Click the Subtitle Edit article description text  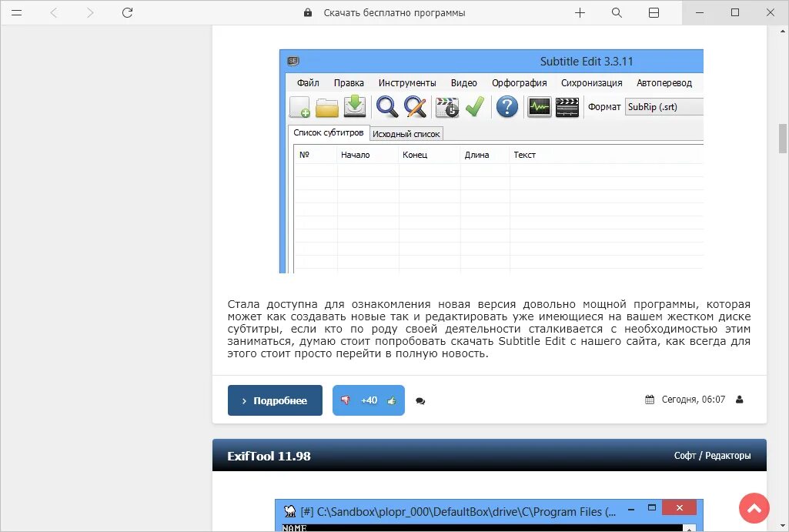click(x=489, y=329)
